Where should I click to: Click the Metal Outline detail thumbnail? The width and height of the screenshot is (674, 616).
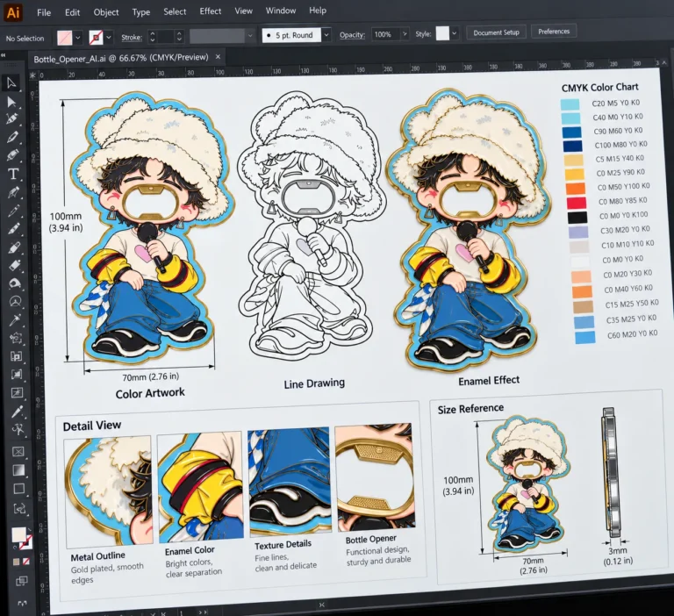click(x=107, y=491)
